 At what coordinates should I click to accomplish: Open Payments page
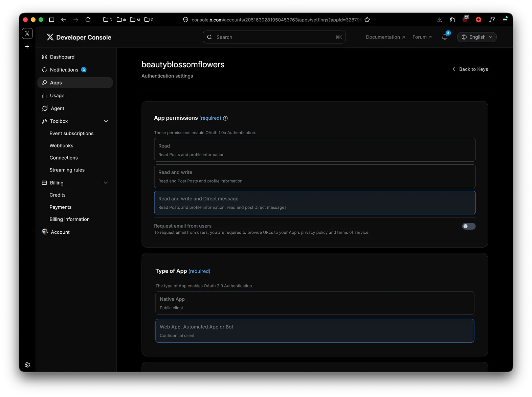(61, 207)
